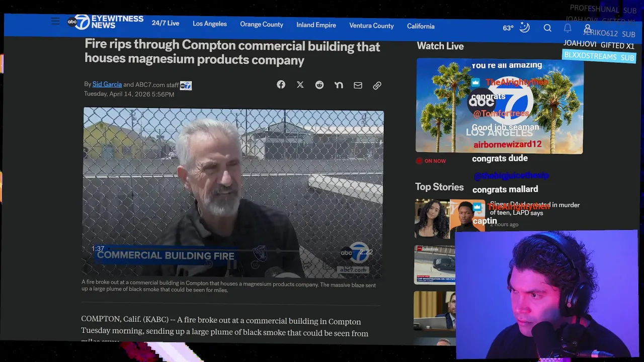The width and height of the screenshot is (644, 362).
Task: Open the Watch Live stream thumbnail
Action: [x=499, y=106]
